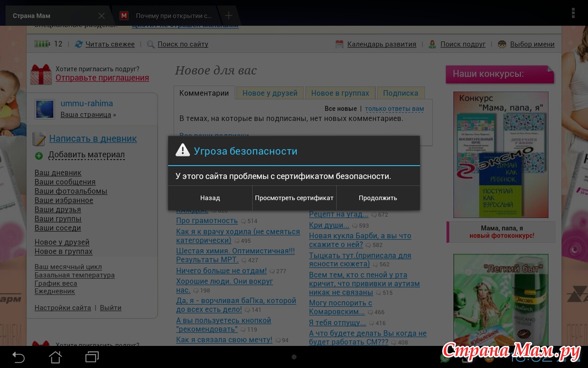588x368 pixels.
Task: Open the Комментарии tab
Action: 204,93
